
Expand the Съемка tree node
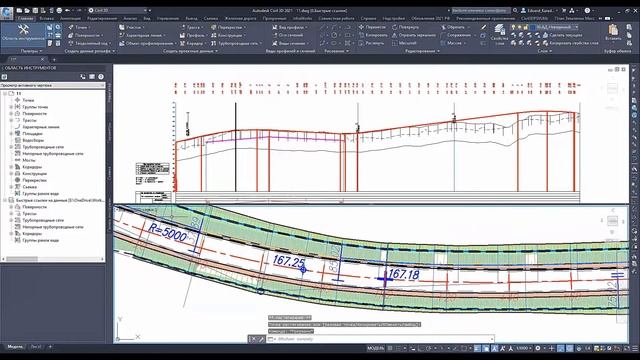(11, 187)
